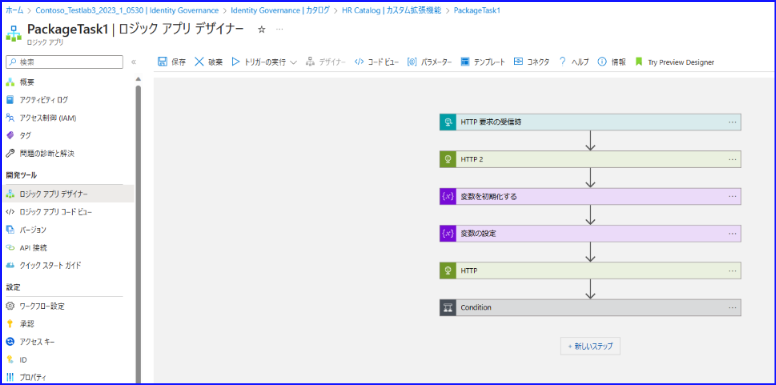Image resolution: width=776 pixels, height=385 pixels.
Task: Click the sidebar vertical scrollbar
Action: coord(138,233)
